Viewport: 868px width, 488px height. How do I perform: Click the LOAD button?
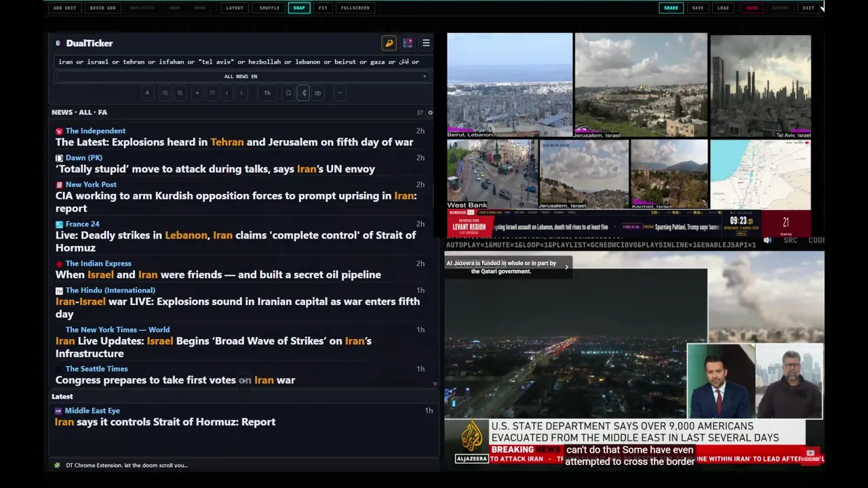tap(724, 8)
